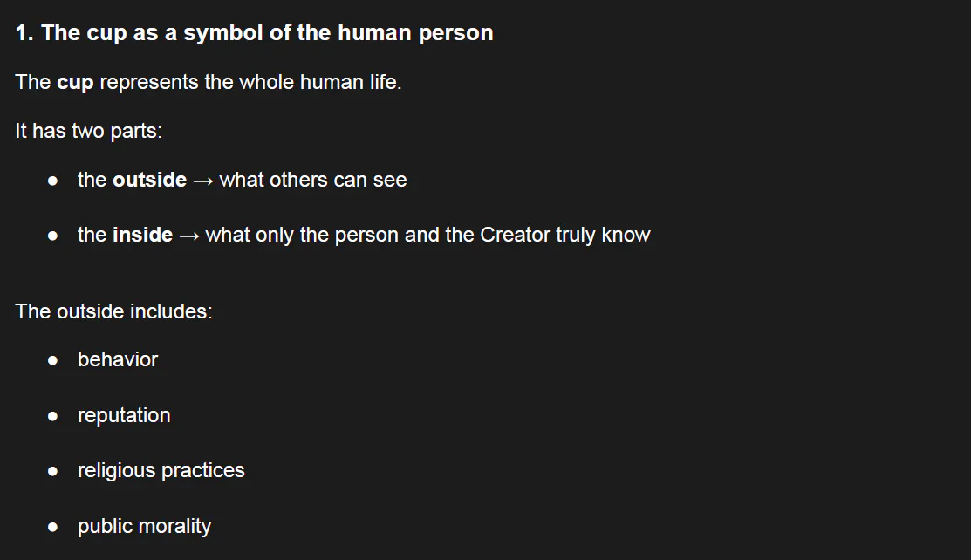
Task: Click the bold word 'inside' in the second bullet
Action: tap(142, 235)
